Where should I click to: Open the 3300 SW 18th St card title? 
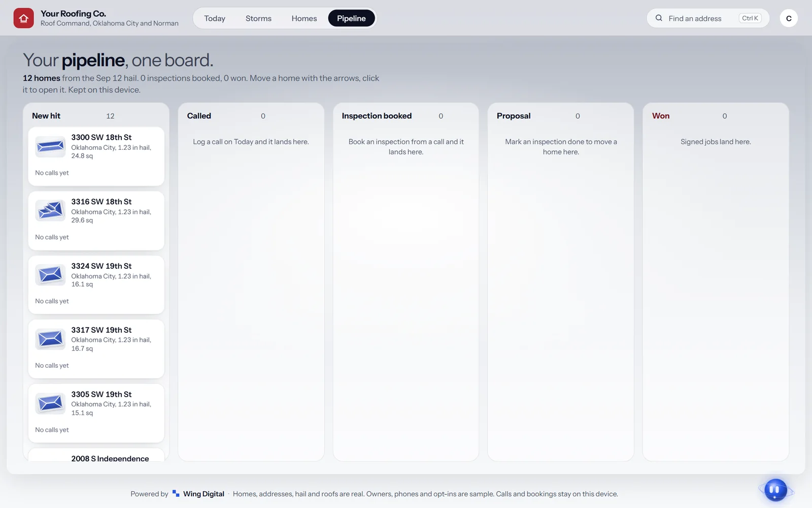[101, 137]
